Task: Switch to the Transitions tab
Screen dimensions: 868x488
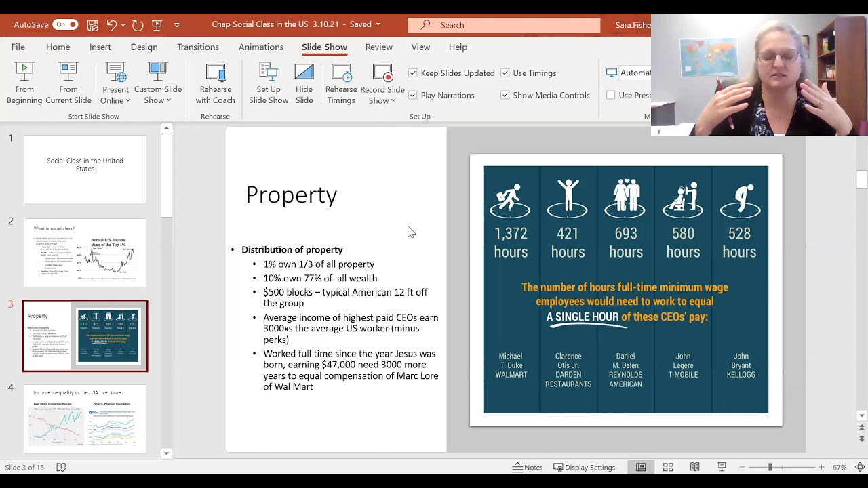Action: [x=198, y=47]
